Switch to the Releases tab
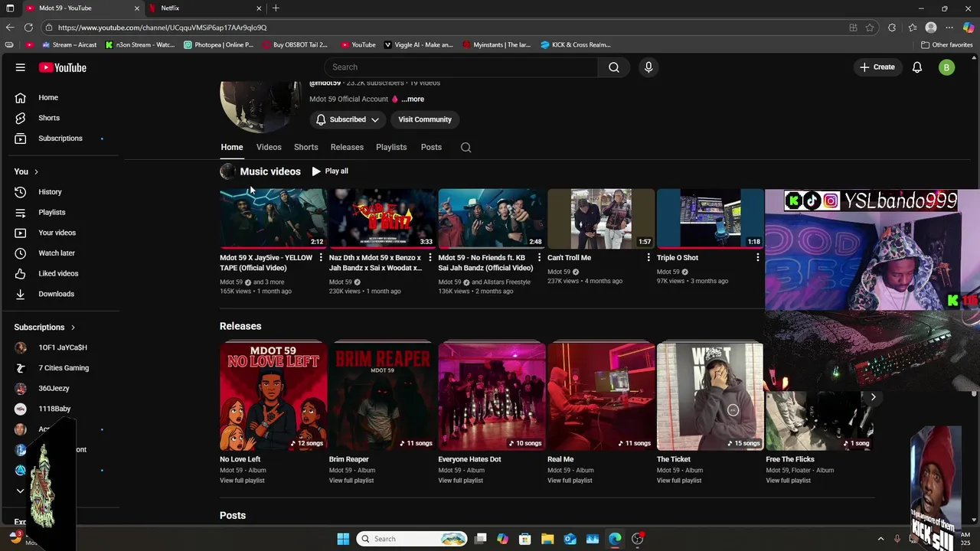Screen dimensions: 980x551 347,147
